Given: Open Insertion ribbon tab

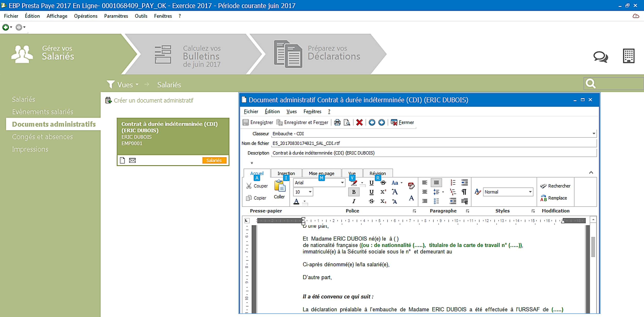Looking at the screenshot, I should pos(286,173).
